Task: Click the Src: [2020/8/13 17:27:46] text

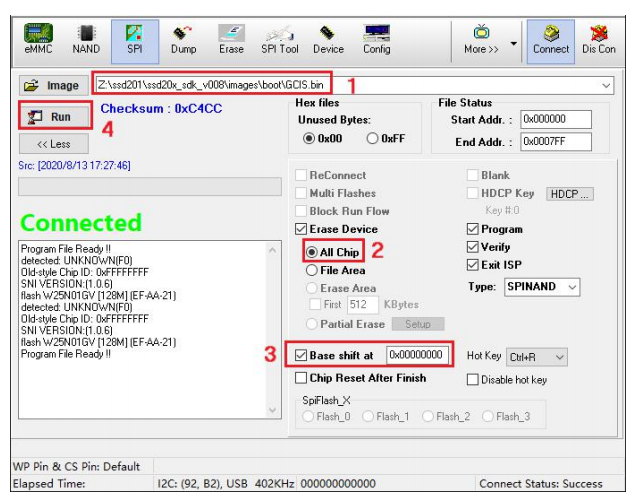Action: coord(74,165)
